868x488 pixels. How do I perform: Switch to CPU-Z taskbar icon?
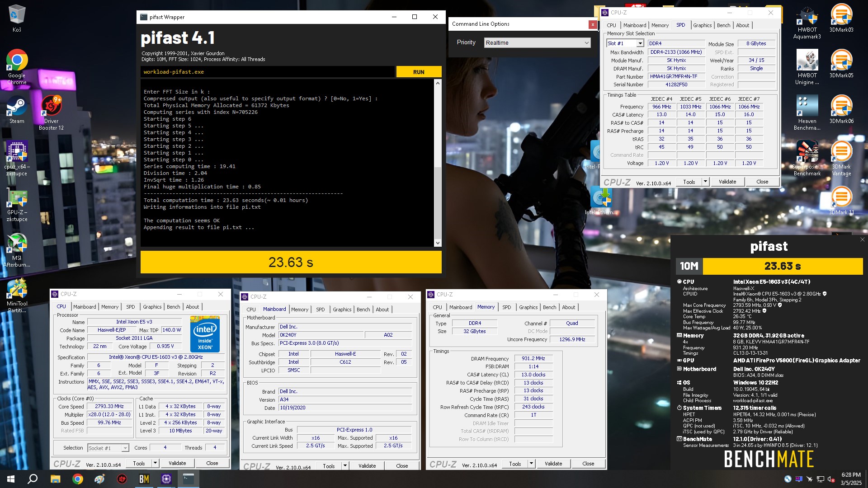(166, 479)
